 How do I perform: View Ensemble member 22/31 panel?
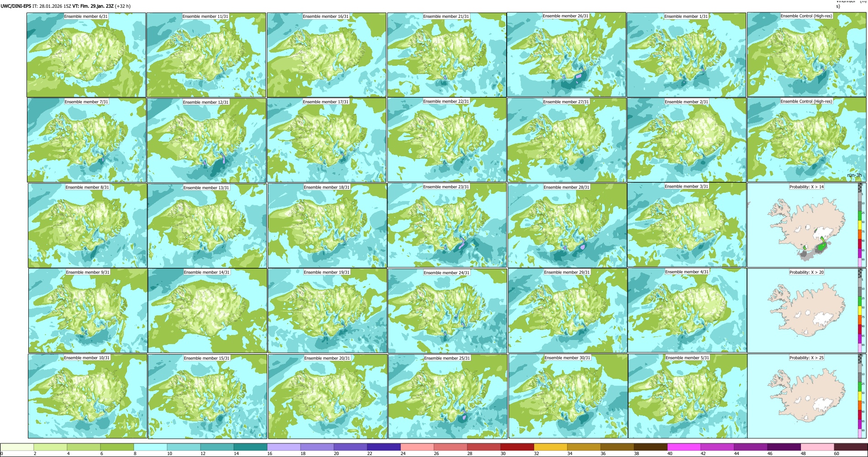[447, 140]
